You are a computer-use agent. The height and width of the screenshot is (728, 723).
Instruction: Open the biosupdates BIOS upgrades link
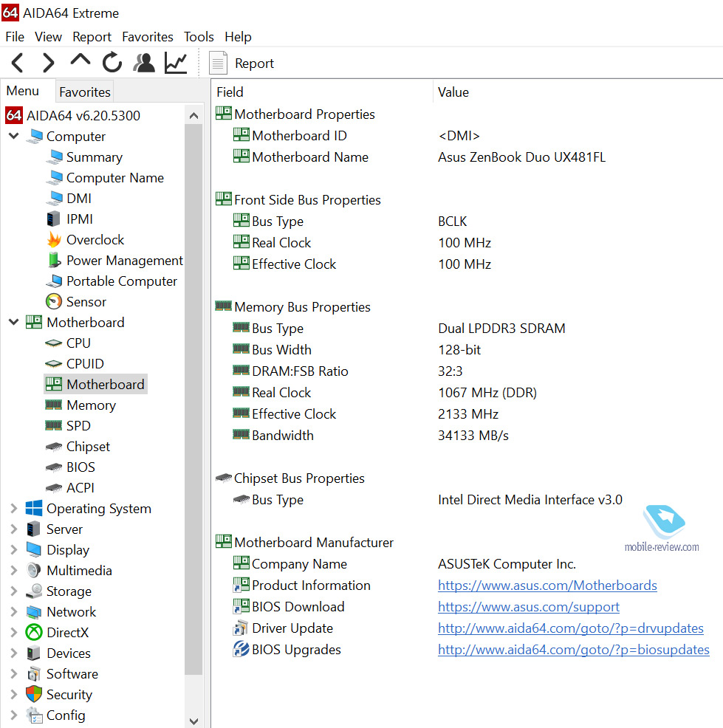click(x=574, y=650)
